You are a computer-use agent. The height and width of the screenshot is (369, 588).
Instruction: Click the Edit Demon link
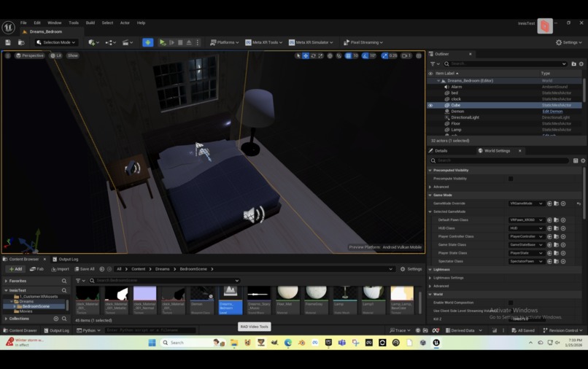pos(552,112)
